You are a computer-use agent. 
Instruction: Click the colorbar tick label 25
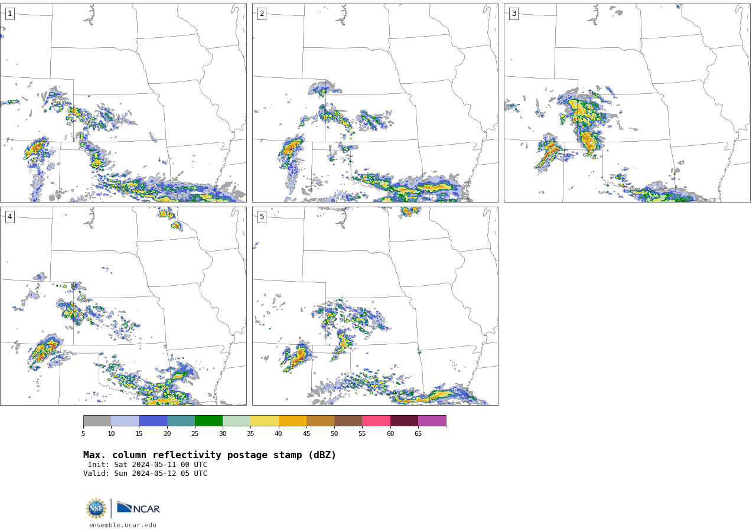195,433
